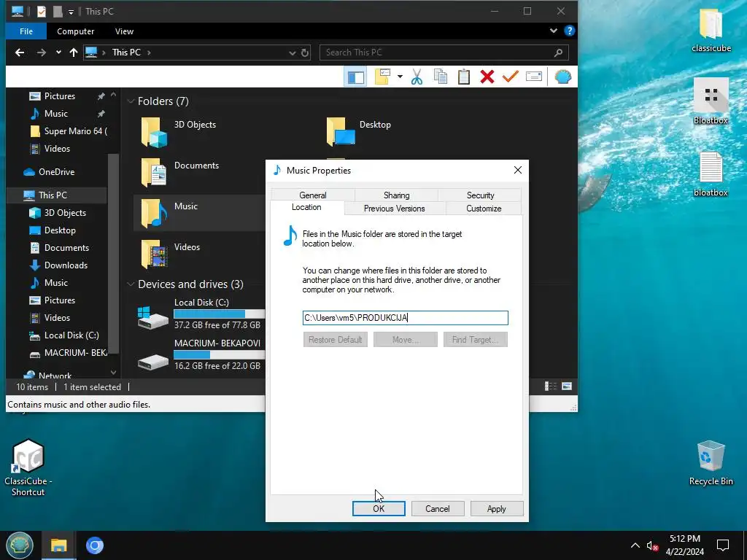
Task: Switch to the Sharing tab
Action: (396, 195)
